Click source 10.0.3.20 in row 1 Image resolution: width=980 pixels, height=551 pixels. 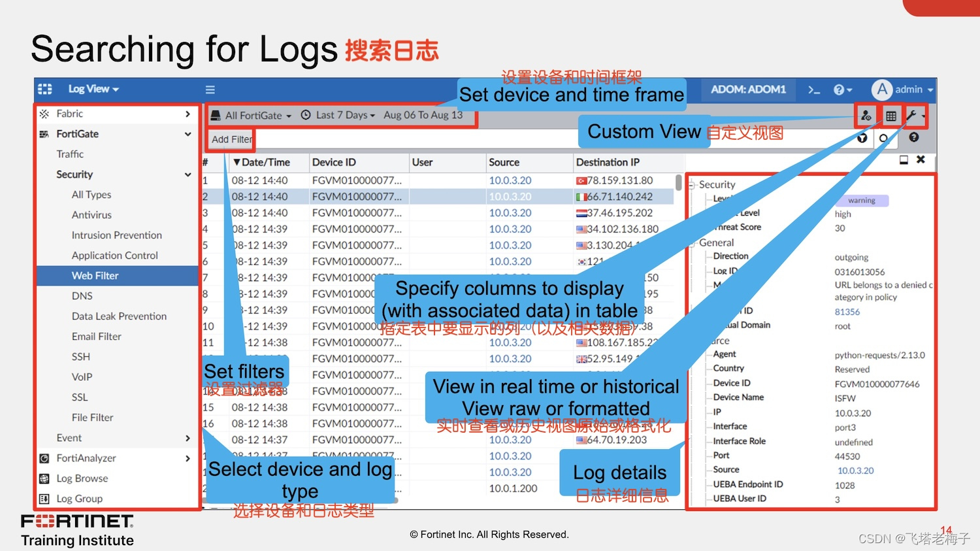tap(510, 180)
